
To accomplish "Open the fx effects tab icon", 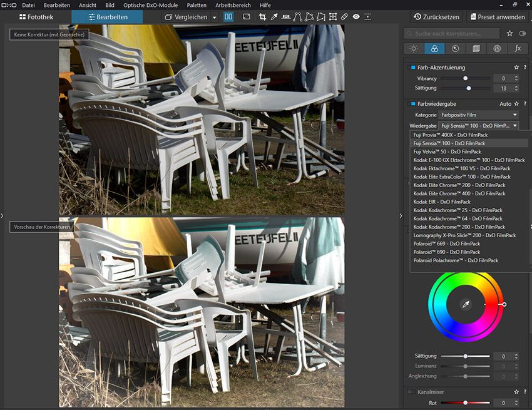I will coord(518,48).
